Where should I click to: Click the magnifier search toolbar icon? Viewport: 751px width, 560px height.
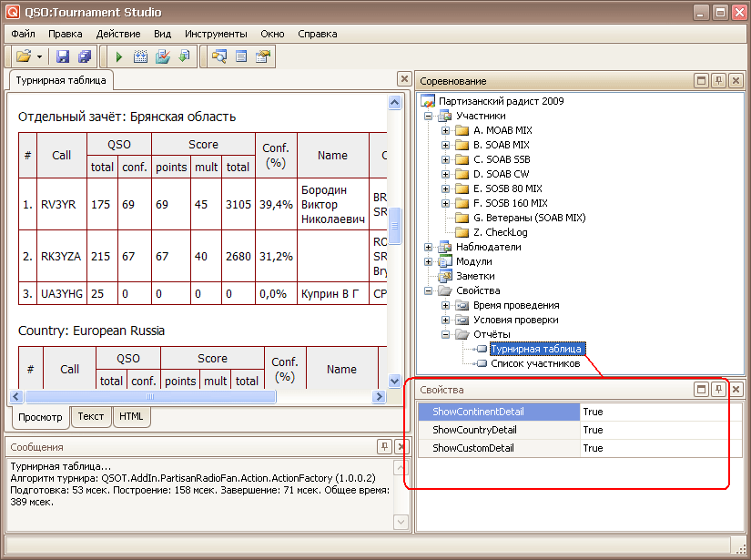click(x=219, y=56)
